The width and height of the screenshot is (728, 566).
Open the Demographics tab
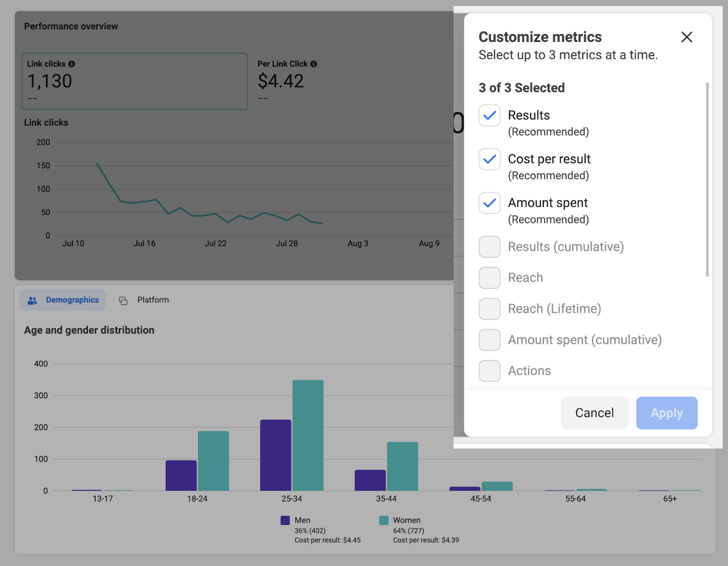click(x=72, y=300)
